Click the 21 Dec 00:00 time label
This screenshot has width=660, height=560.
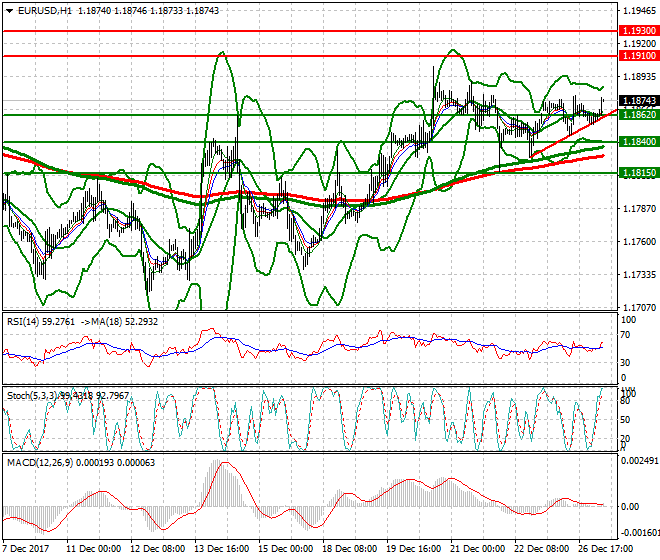tap(477, 549)
